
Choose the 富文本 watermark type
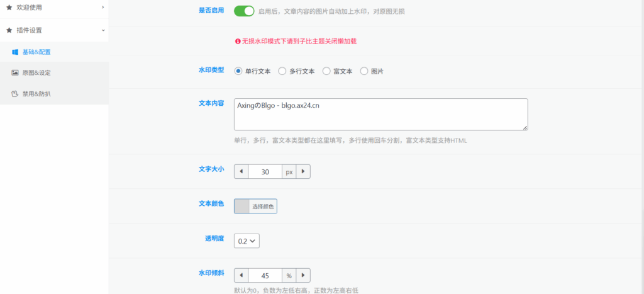pyautogui.click(x=326, y=71)
